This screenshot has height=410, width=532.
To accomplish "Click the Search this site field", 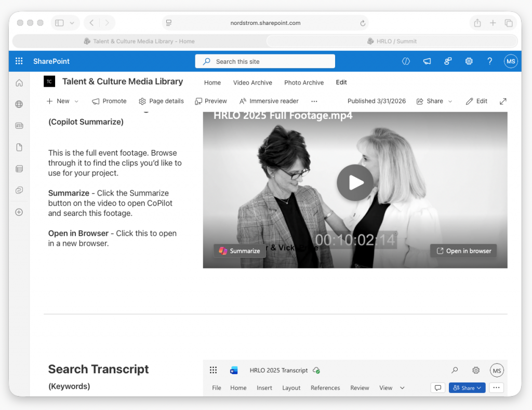I will pos(265,61).
